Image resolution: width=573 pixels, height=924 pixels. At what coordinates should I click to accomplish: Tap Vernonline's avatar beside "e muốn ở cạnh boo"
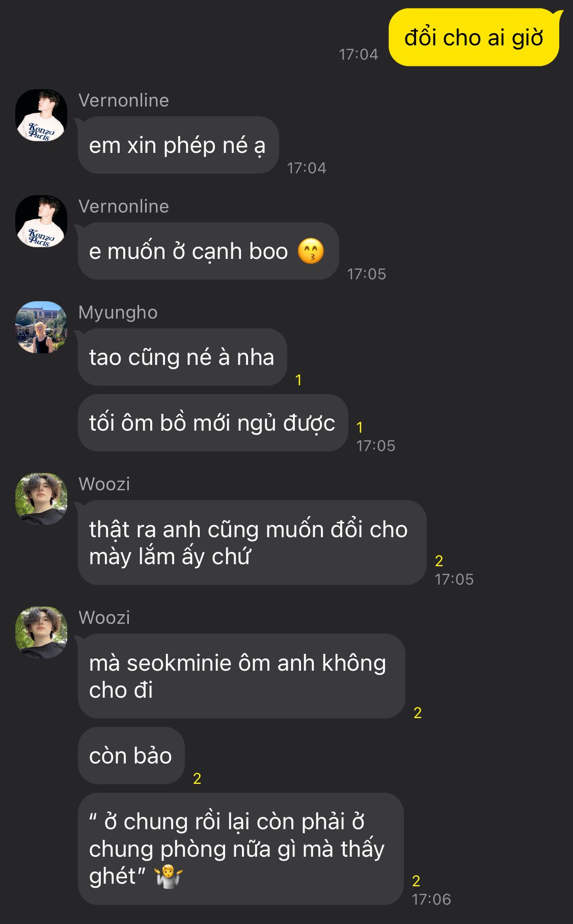click(x=41, y=221)
